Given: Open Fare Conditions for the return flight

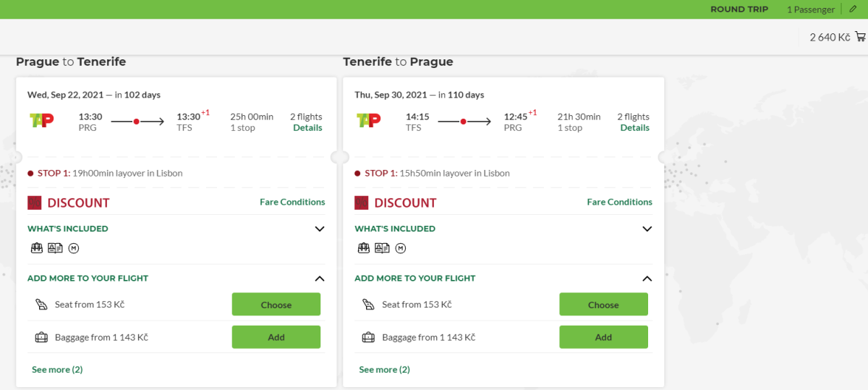Looking at the screenshot, I should tap(619, 203).
